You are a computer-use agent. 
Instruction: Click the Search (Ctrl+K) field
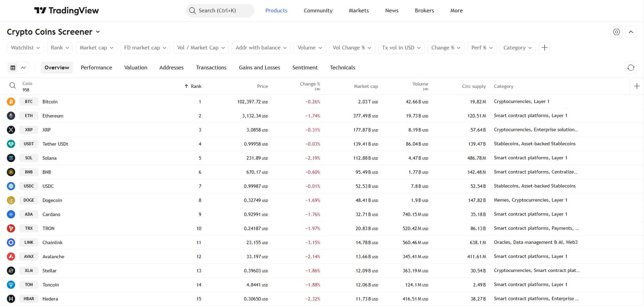pyautogui.click(x=220, y=11)
